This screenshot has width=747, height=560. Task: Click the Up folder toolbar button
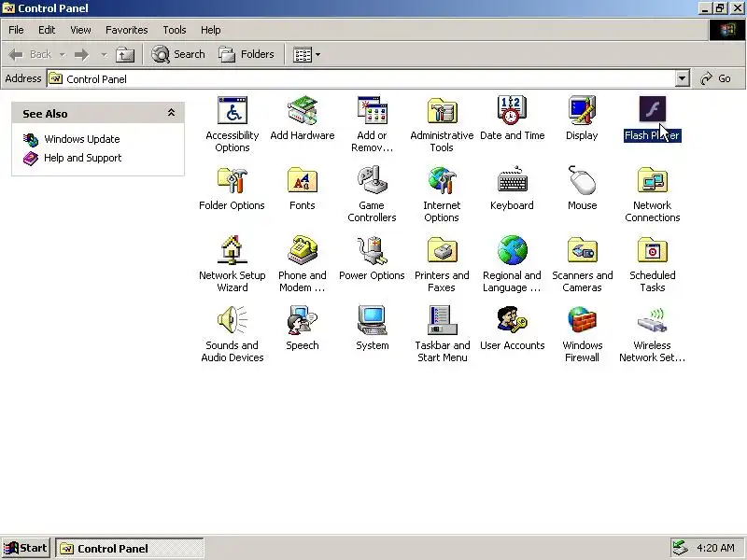coord(125,55)
